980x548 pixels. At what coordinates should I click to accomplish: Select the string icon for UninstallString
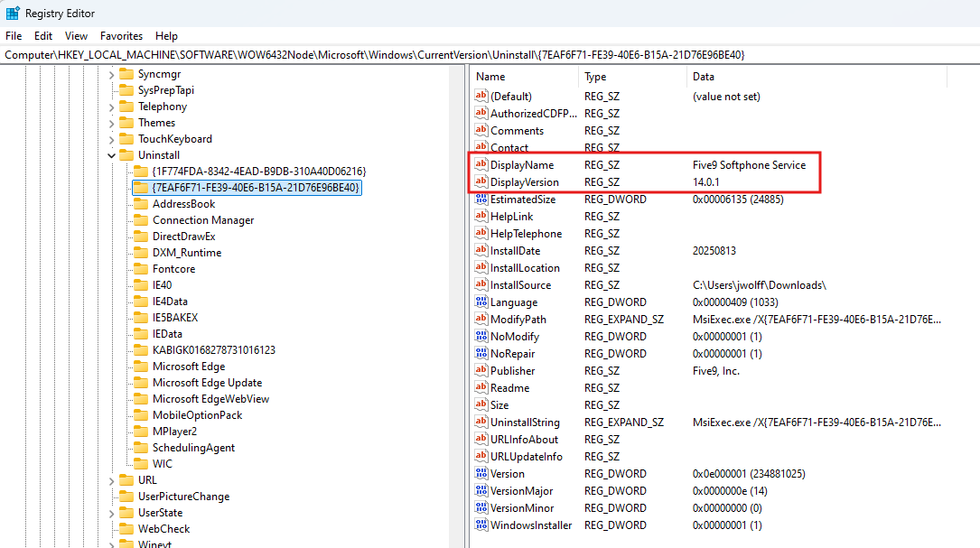point(481,423)
